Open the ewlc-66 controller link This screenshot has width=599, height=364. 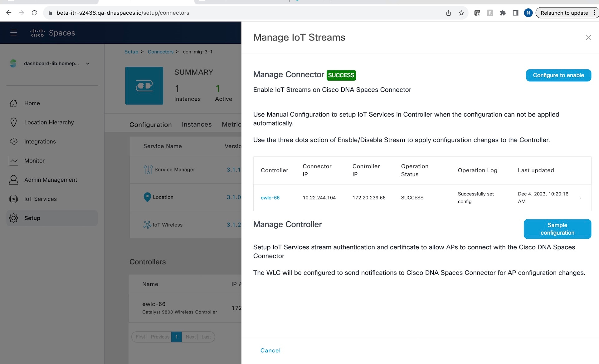pos(270,198)
